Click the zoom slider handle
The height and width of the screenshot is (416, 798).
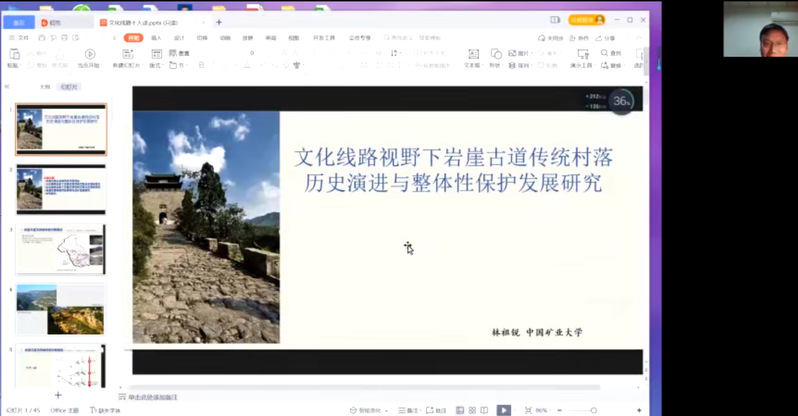593,410
